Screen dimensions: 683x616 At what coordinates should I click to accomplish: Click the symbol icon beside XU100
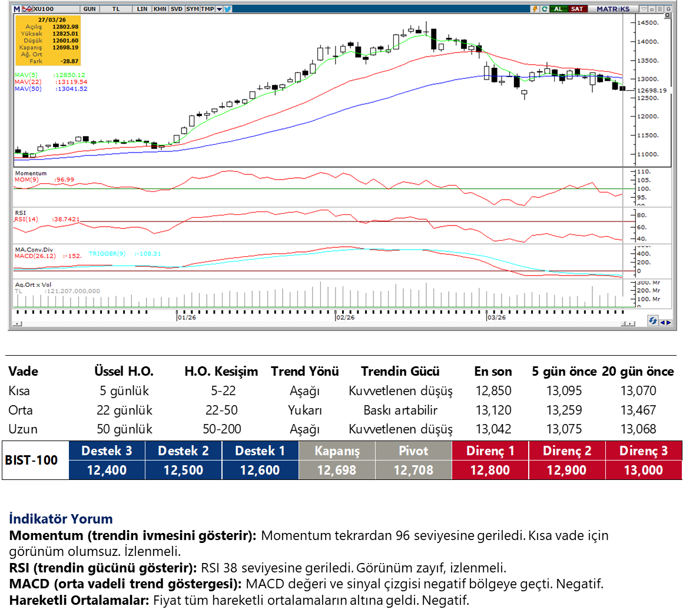point(27,9)
